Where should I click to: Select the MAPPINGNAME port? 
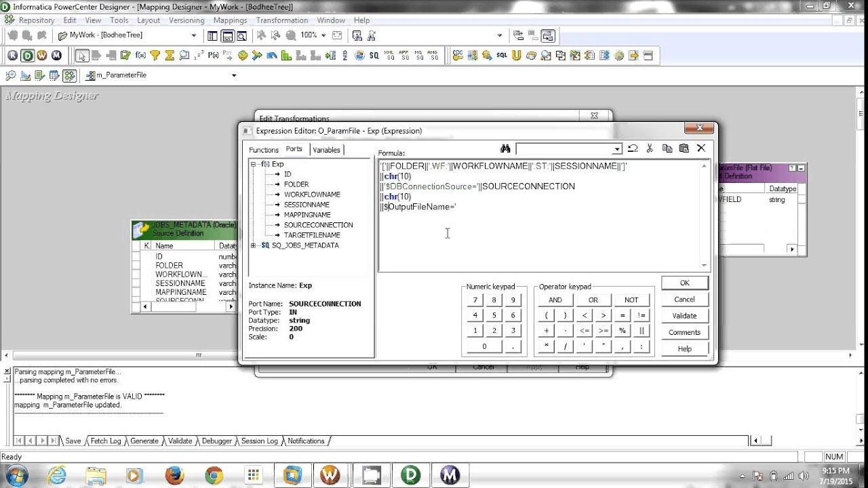[x=307, y=215]
